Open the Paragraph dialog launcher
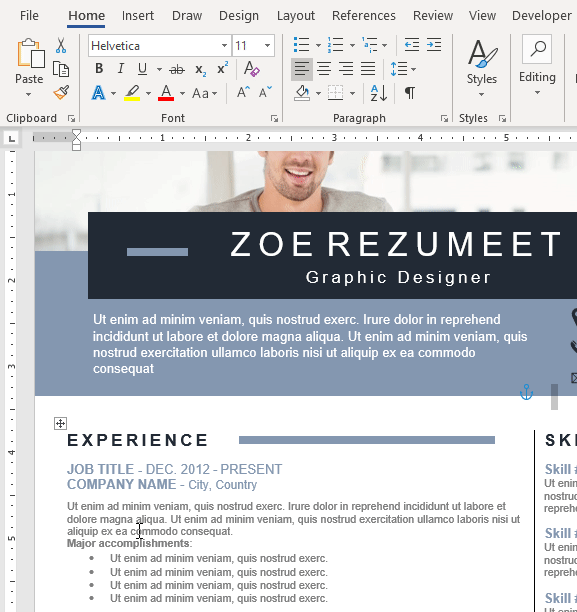 (444, 119)
